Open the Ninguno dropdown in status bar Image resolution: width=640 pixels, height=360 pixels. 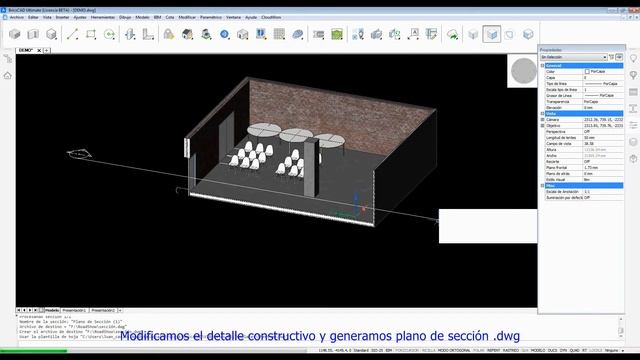point(611,350)
